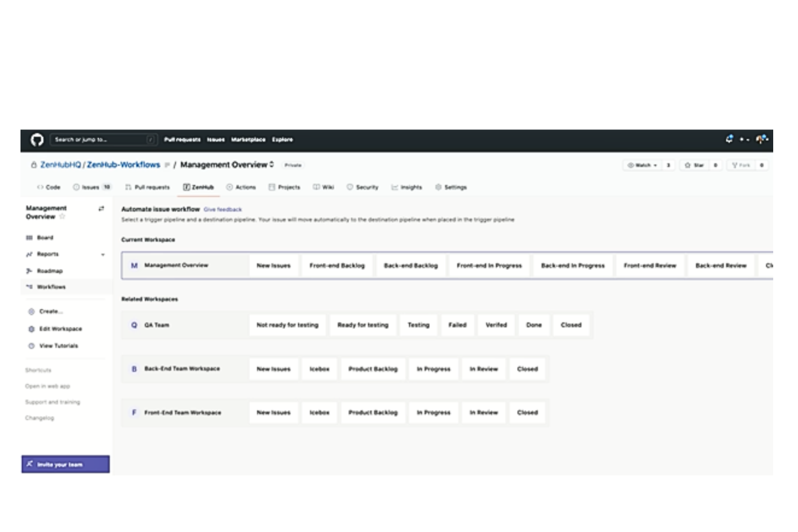
Task: Switch to the Wiki tab
Action: tap(324, 188)
